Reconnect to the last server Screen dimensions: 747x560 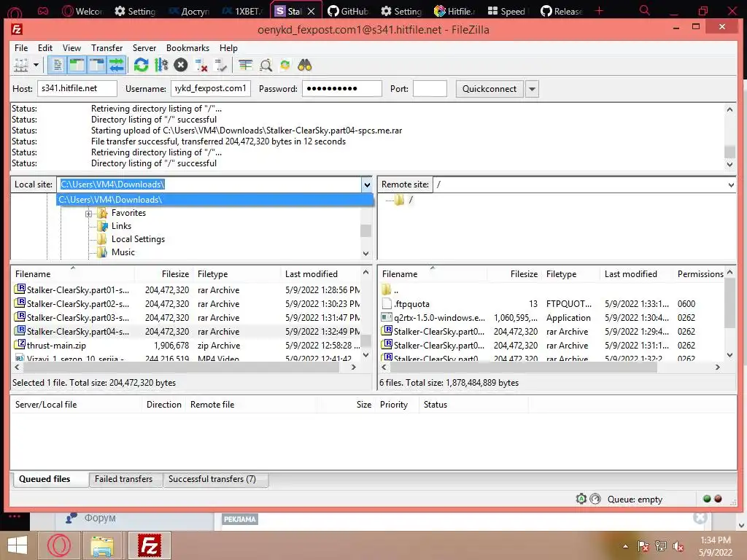coord(220,65)
